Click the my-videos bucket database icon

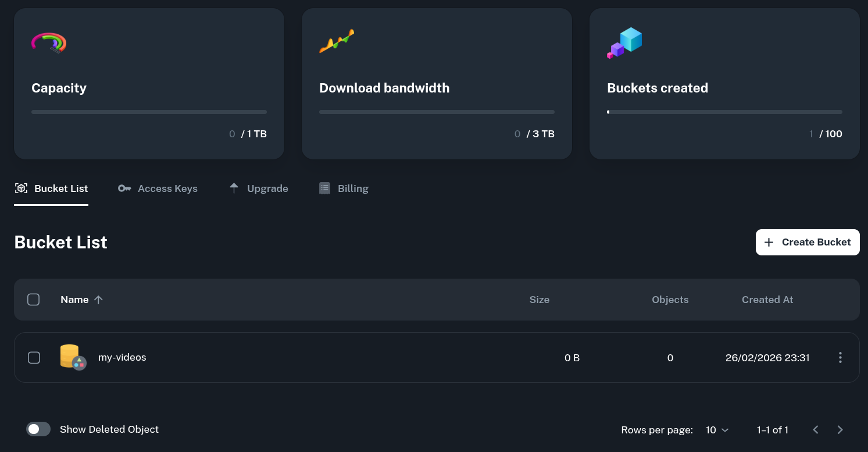tap(72, 357)
